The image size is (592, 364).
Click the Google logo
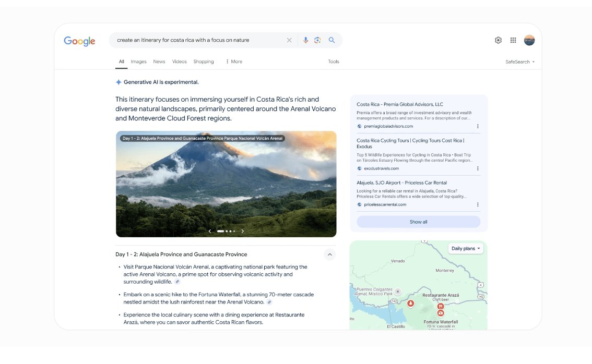[79, 41]
